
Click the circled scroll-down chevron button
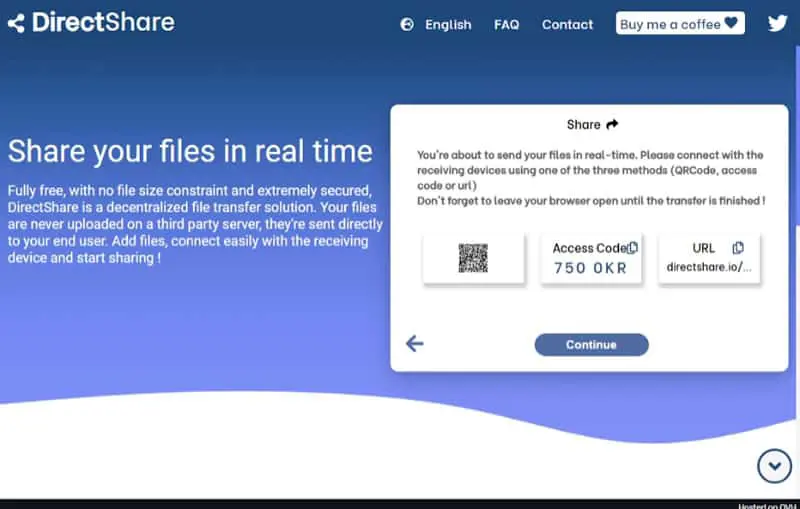(x=774, y=466)
